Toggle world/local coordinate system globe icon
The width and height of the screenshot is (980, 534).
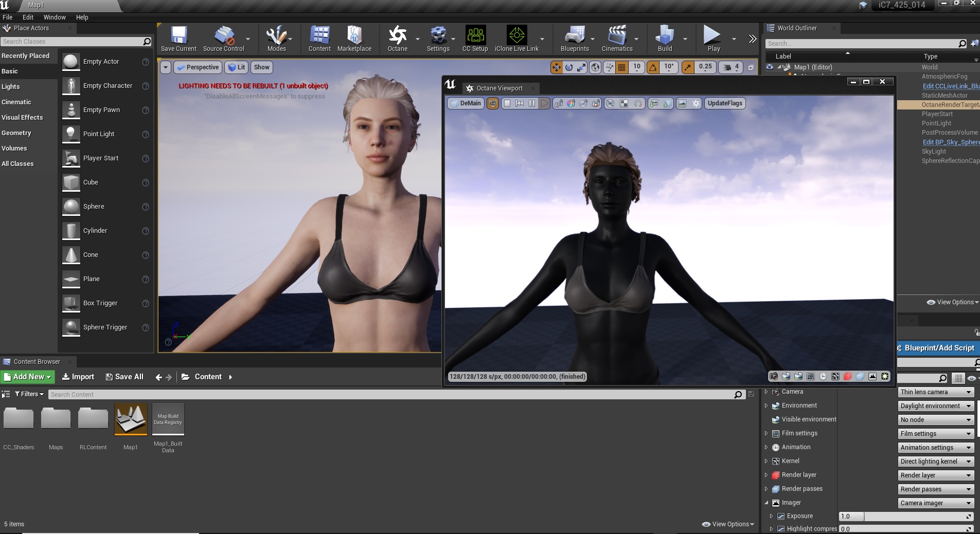595,67
